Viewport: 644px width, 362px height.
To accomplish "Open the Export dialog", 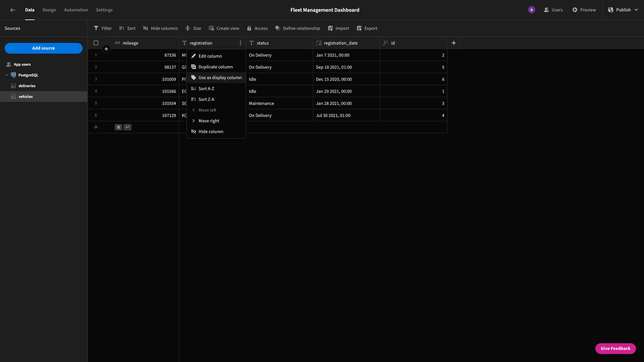I will pos(367,28).
